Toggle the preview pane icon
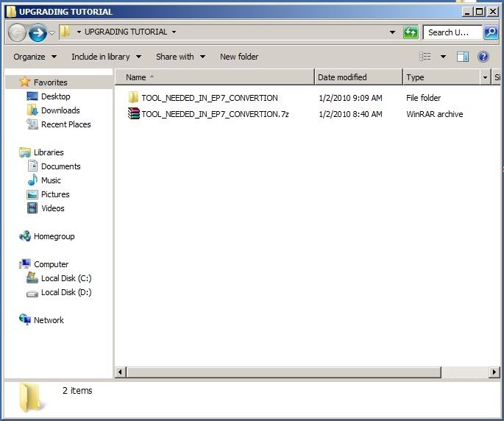Image resolution: width=504 pixels, height=421 pixels. (x=463, y=57)
